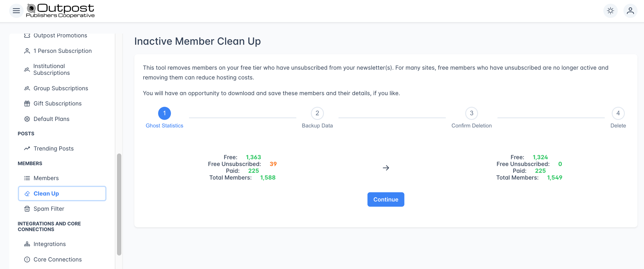This screenshot has height=269, width=644.
Task: Click the Trending Posts arrow icon
Action: [27, 149]
